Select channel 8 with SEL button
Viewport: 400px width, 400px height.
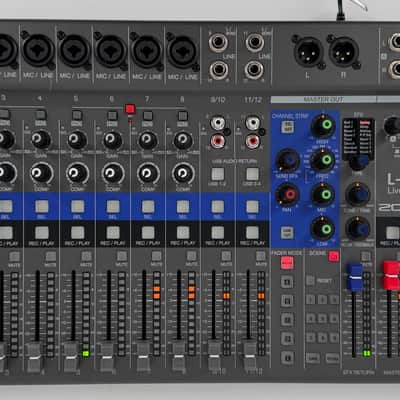183,207
